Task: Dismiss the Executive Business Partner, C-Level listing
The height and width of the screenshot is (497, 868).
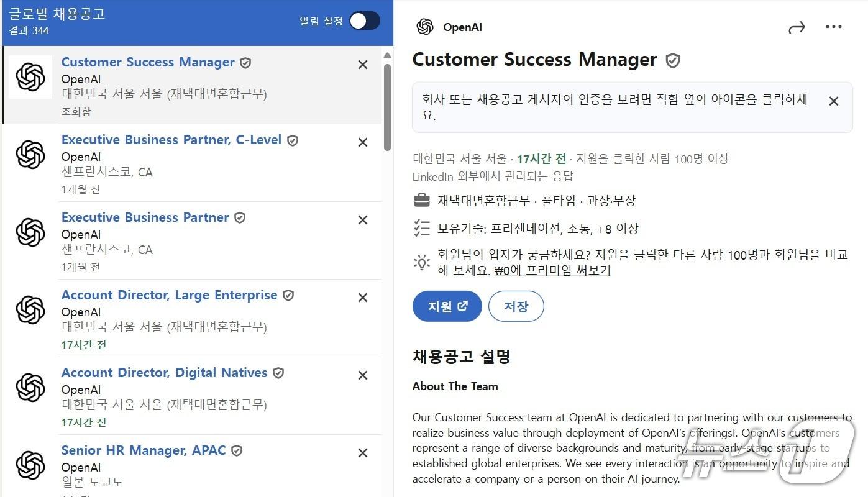Action: tap(362, 142)
